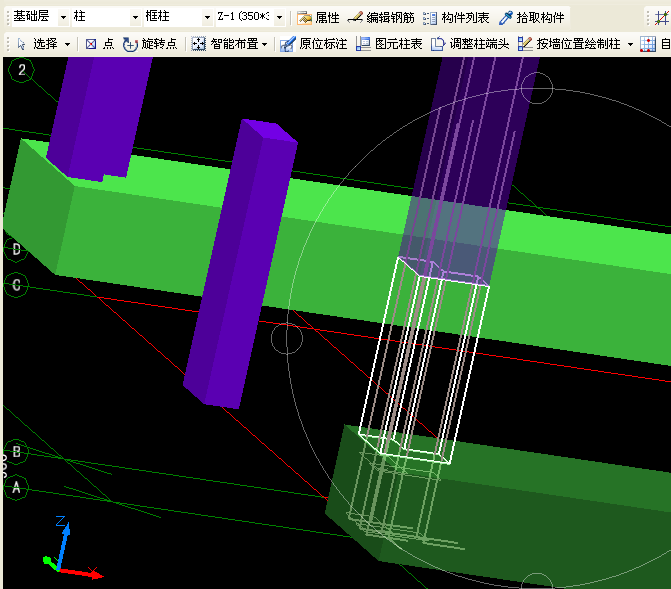The width and height of the screenshot is (671, 589).
Task: Click the 选择 arrow cursor icon
Action: [x=21, y=44]
